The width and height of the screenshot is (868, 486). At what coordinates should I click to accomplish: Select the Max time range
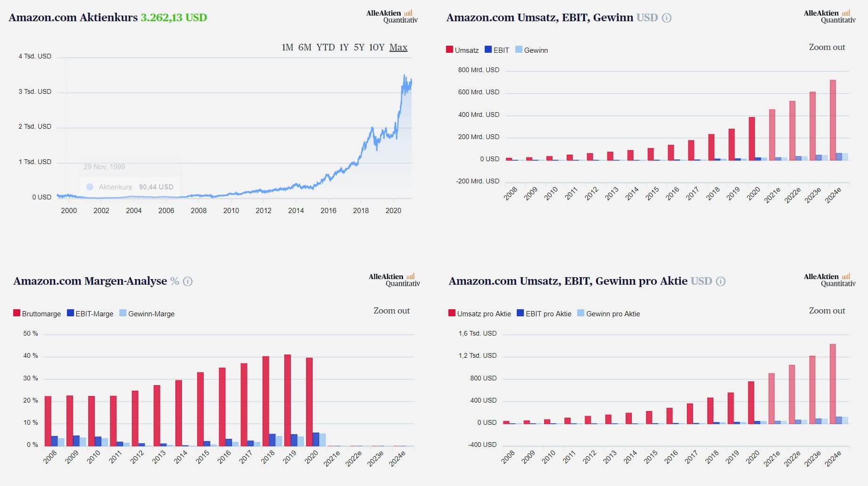398,47
